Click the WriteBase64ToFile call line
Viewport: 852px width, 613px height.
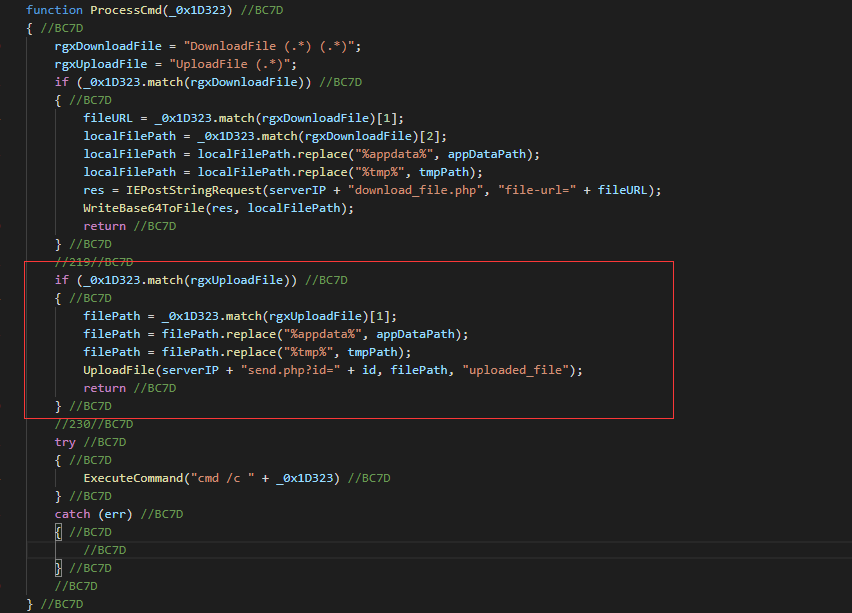(x=218, y=208)
